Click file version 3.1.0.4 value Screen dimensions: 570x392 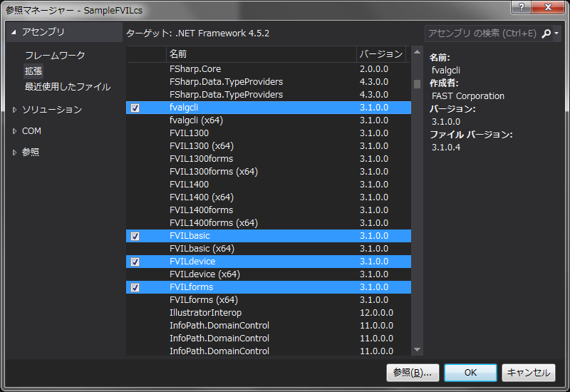click(x=446, y=148)
